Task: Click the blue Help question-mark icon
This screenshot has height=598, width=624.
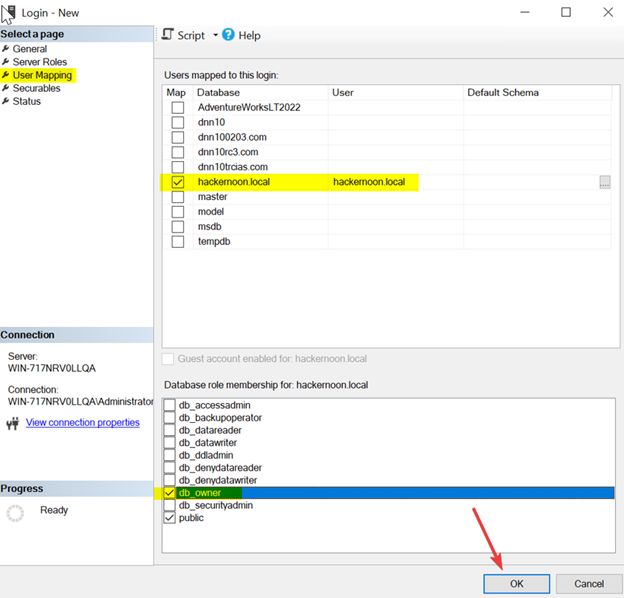Action: click(x=228, y=35)
